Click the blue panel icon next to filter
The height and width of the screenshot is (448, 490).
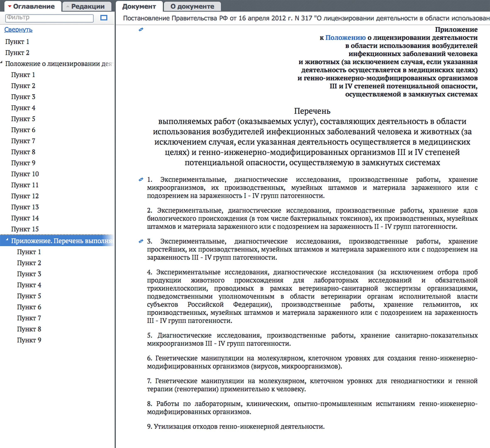tap(104, 18)
